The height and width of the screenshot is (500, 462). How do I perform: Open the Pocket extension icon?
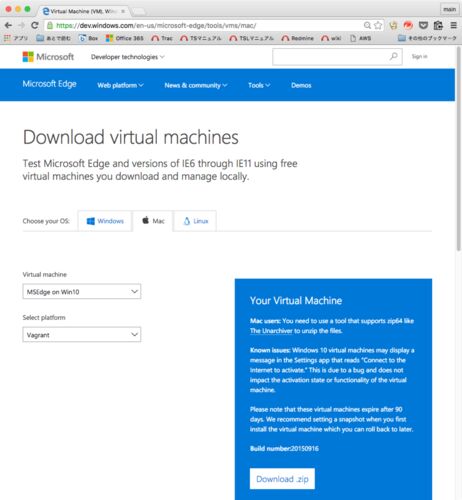coord(423,25)
